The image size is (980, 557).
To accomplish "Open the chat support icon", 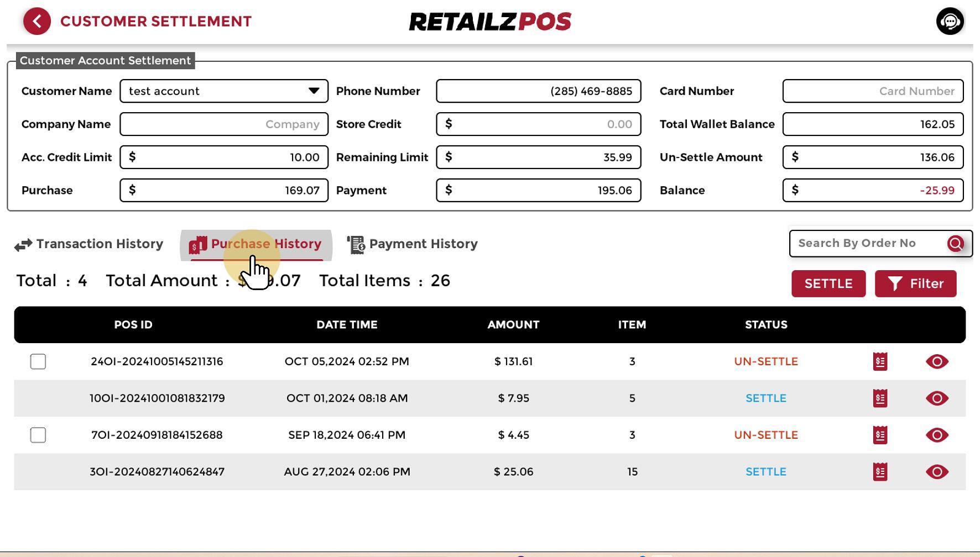I will [950, 22].
